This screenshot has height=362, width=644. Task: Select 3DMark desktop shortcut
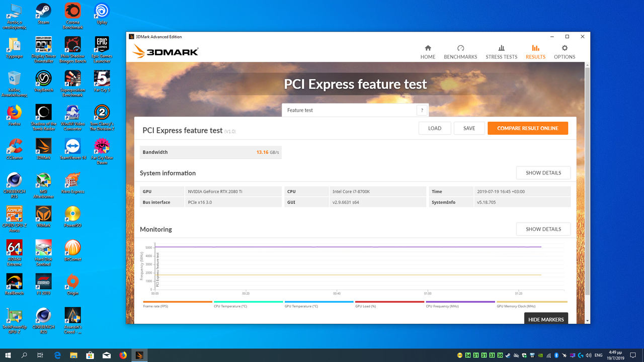[x=43, y=149]
